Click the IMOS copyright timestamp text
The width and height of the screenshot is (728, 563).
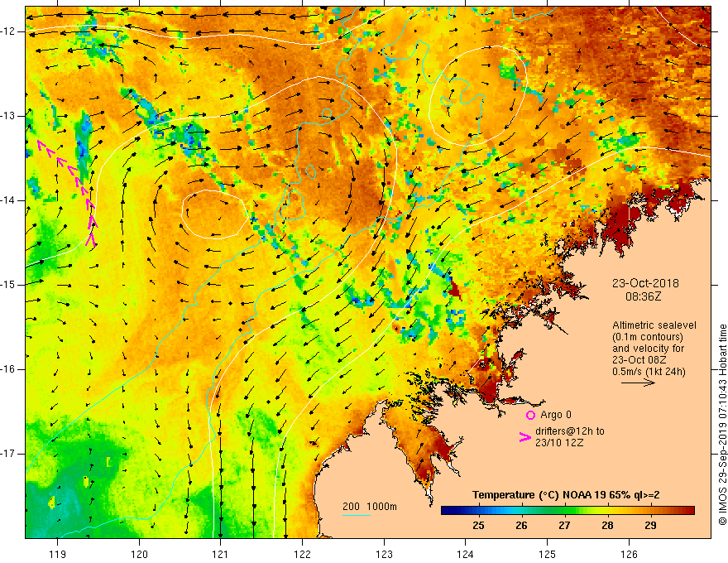point(722,426)
